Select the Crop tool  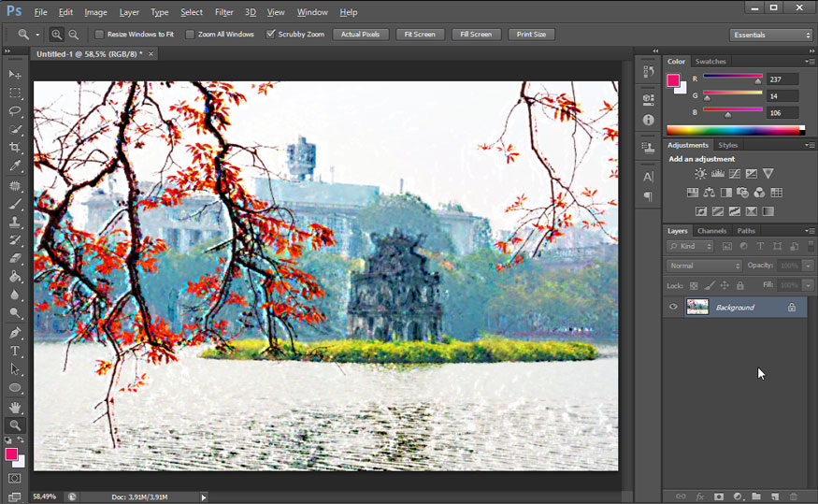(x=15, y=148)
